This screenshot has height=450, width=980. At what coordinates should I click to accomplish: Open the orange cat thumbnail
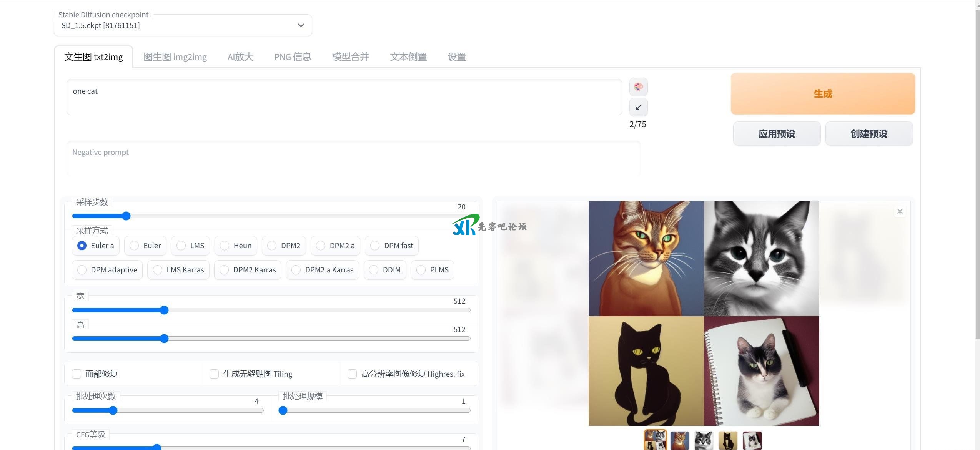click(679, 440)
